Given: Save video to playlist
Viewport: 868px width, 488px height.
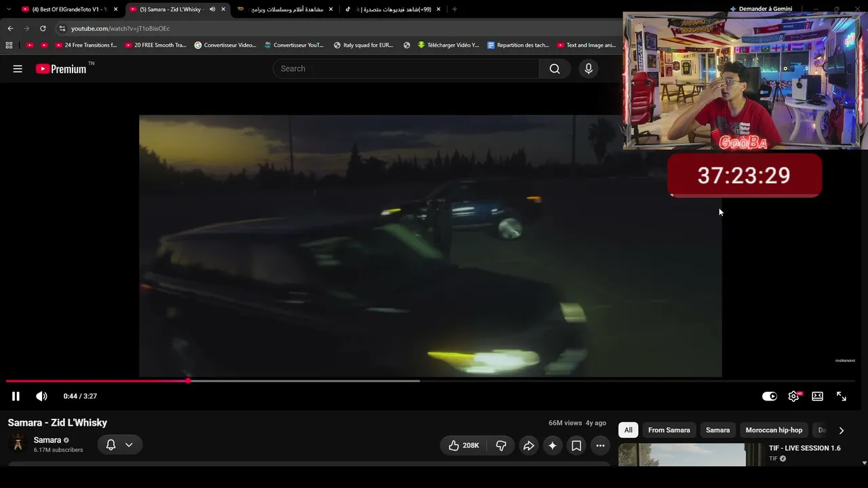Looking at the screenshot, I should (x=576, y=445).
